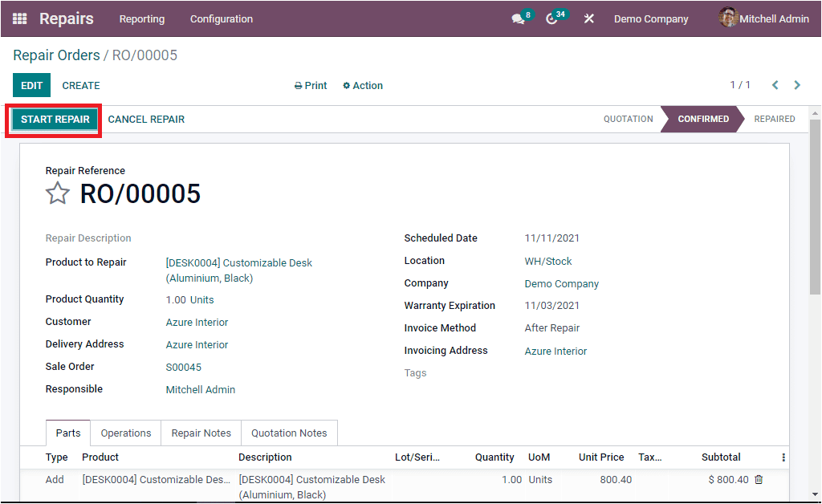Click the Repairs app title
This screenshot has width=822, height=504.
pyautogui.click(x=67, y=18)
